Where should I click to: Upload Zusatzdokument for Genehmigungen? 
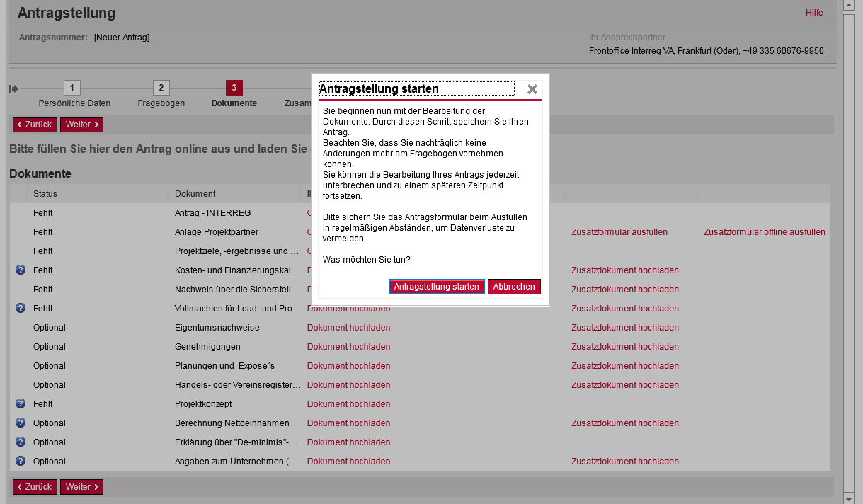point(625,347)
